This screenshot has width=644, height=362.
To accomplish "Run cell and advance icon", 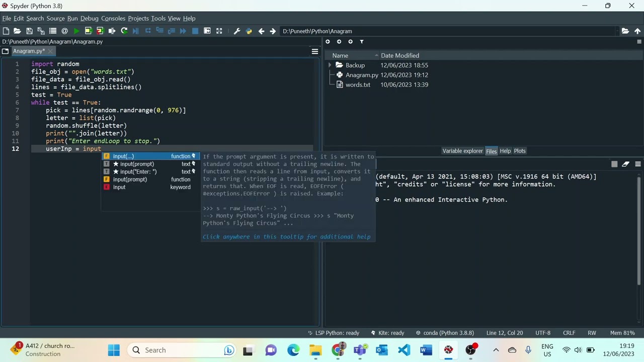I will pyautogui.click(x=100, y=31).
